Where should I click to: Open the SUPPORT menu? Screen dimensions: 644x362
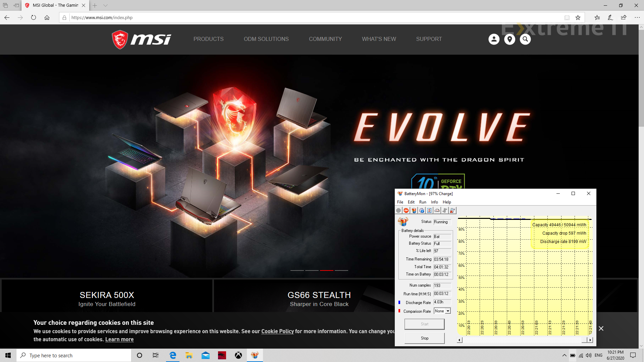coord(429,39)
